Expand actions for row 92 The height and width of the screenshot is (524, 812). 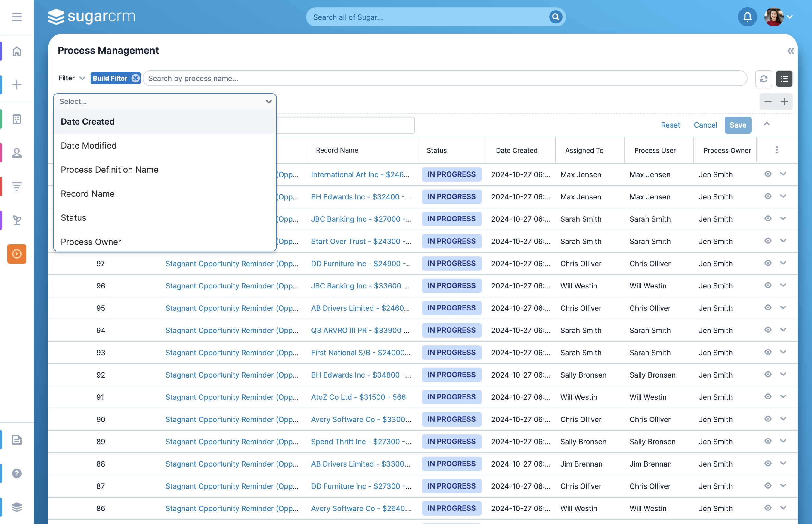[783, 374]
